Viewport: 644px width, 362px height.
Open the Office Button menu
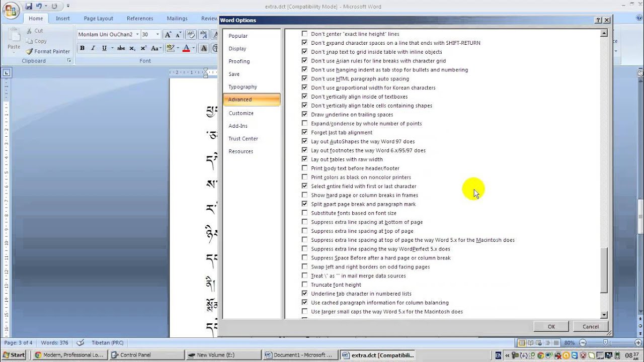(11, 10)
